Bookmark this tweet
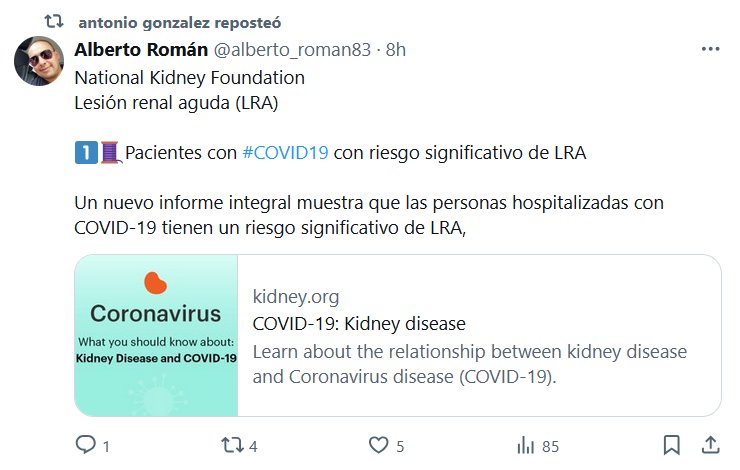This screenshot has height=470, width=740. pyautogui.click(x=673, y=445)
